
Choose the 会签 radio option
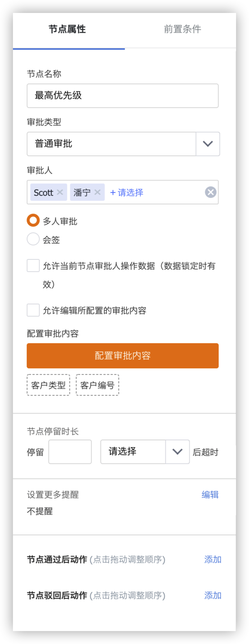pyautogui.click(x=33, y=239)
